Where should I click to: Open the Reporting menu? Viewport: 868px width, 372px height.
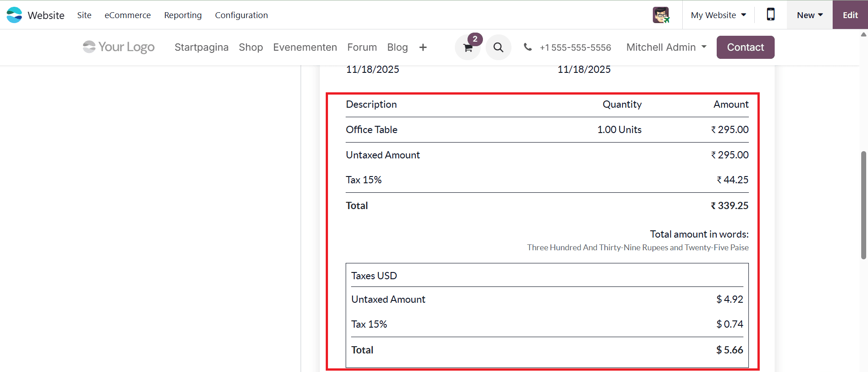pos(183,15)
